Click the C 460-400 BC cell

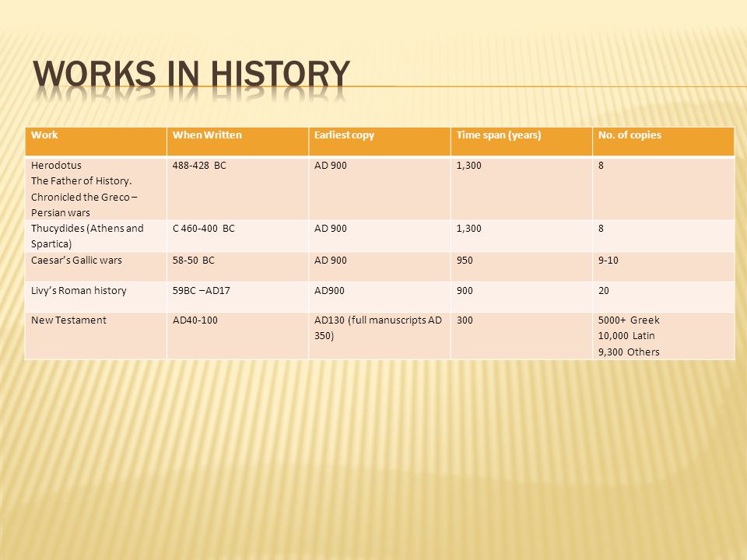[x=238, y=236]
